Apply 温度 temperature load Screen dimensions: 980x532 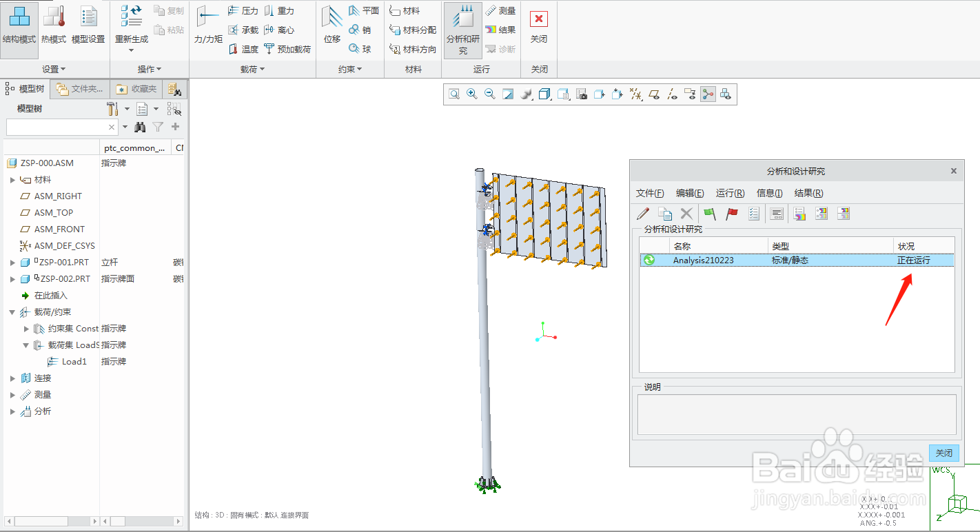[x=243, y=50]
